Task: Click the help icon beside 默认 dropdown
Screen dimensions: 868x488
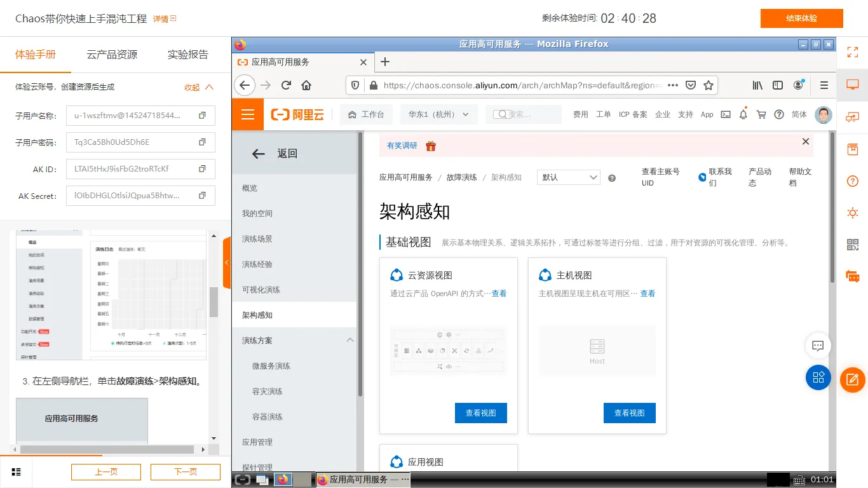Action: point(612,178)
